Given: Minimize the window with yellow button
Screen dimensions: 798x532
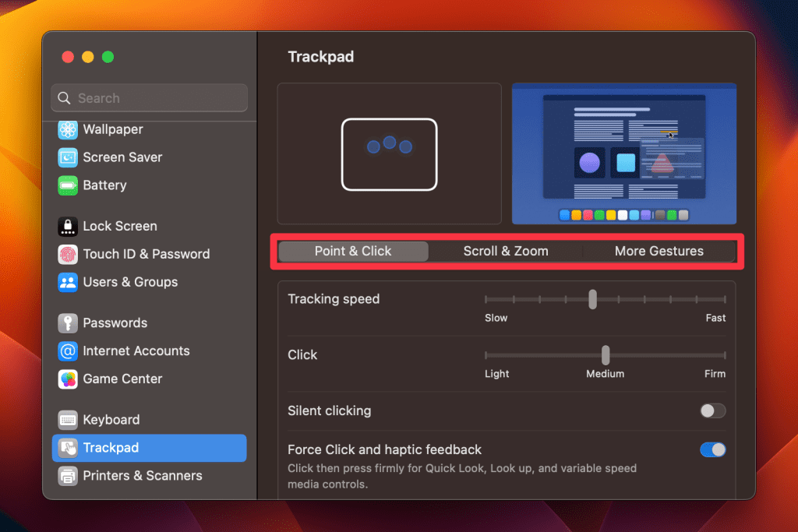Looking at the screenshot, I should pos(88,57).
